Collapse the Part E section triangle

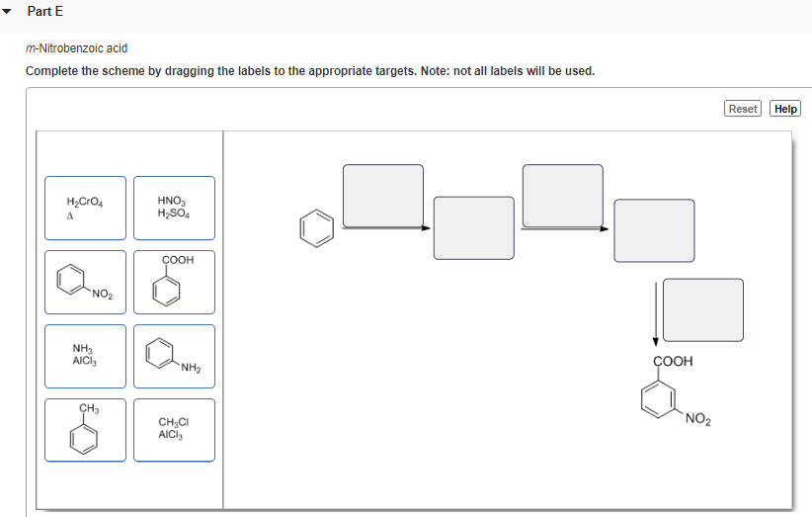coord(6,12)
